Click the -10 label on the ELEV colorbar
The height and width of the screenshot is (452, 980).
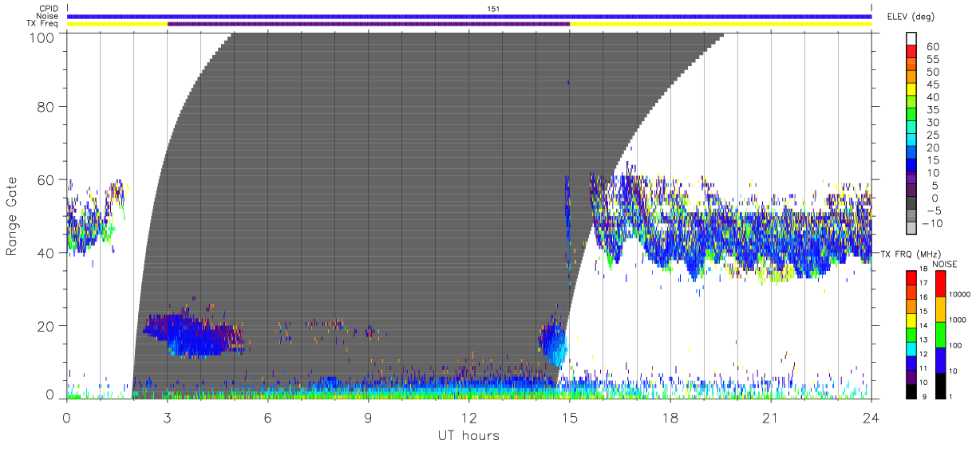pyautogui.click(x=933, y=223)
